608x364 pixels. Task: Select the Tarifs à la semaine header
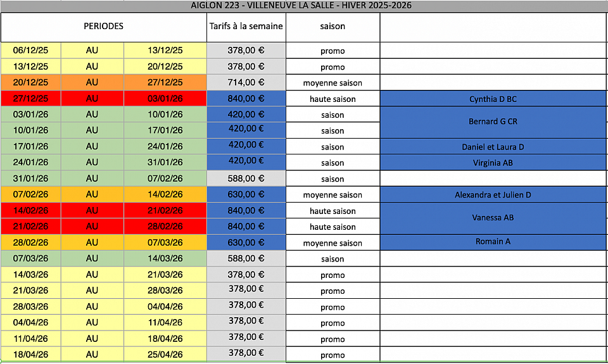click(x=246, y=27)
